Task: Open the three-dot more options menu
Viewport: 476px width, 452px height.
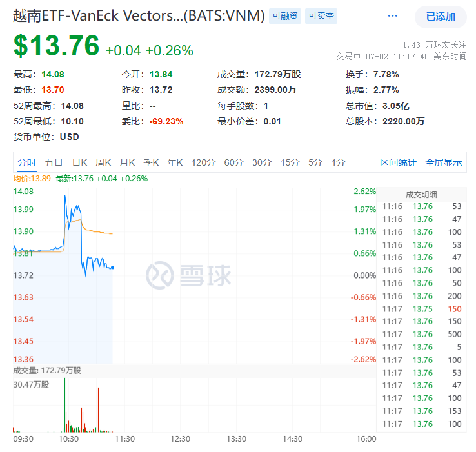Action: (x=393, y=15)
